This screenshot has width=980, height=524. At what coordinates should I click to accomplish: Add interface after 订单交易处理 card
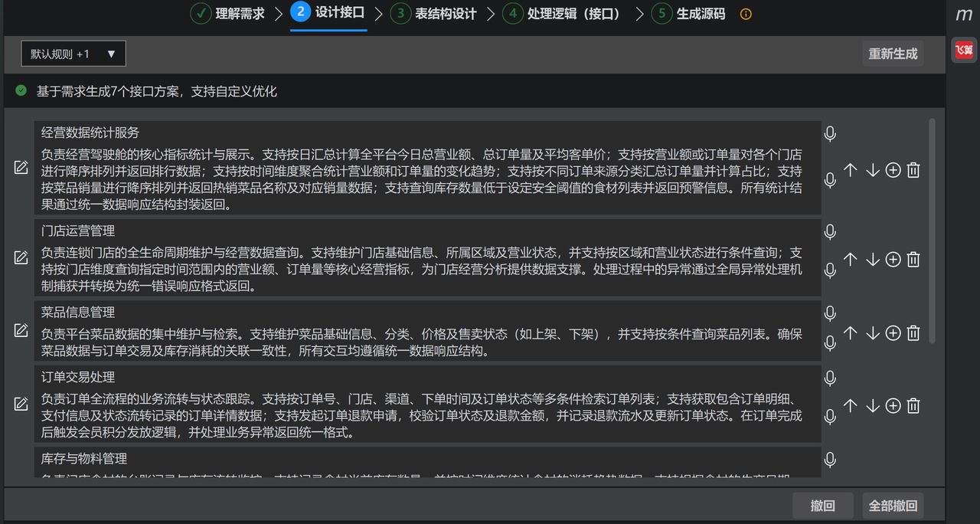click(x=893, y=405)
